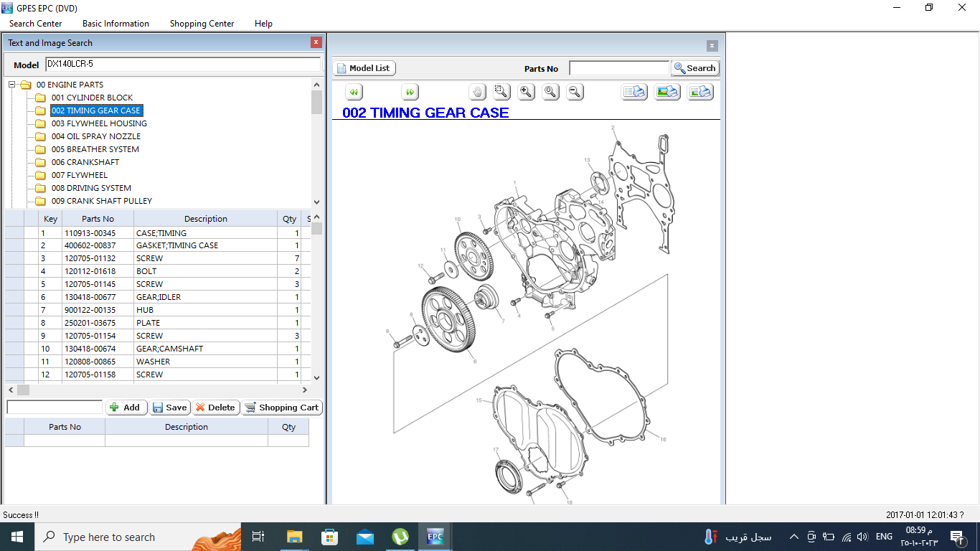The width and height of the screenshot is (980, 551).
Task: Select 008 DRIVING SYSTEM folder
Action: 91,188
